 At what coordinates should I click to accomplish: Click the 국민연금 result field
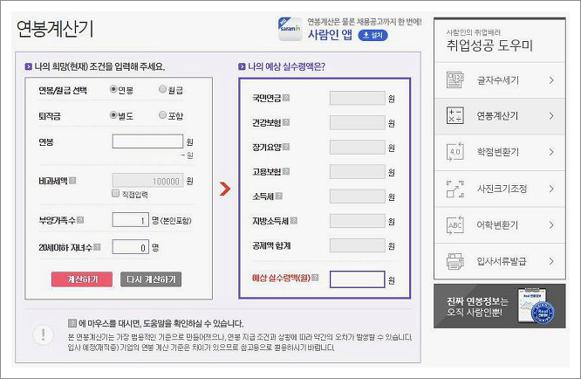(x=357, y=99)
